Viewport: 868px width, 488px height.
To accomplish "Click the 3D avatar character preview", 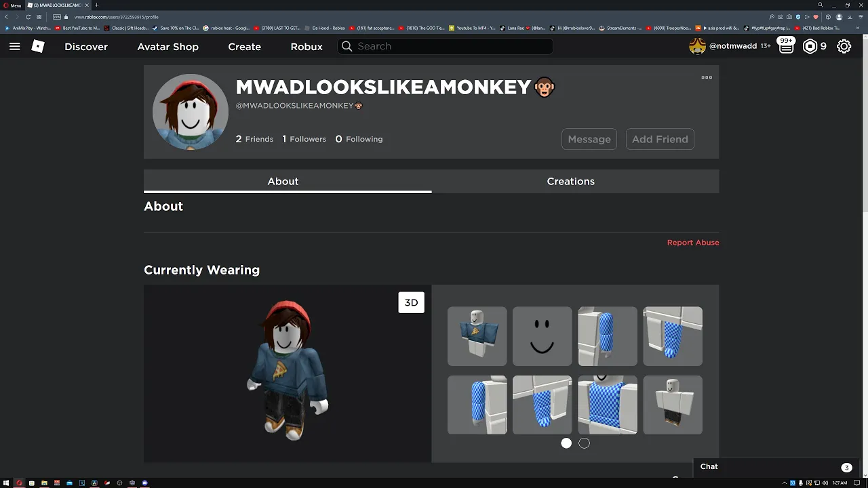I will click(288, 370).
